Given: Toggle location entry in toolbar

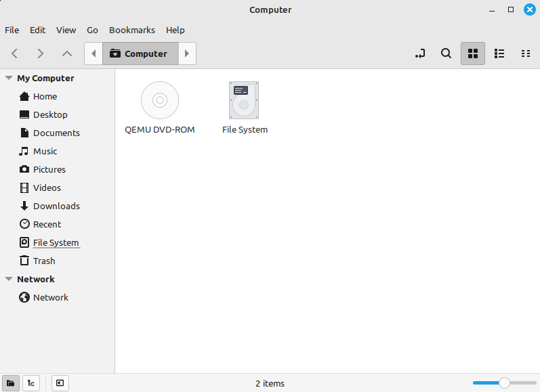Looking at the screenshot, I should pos(420,53).
